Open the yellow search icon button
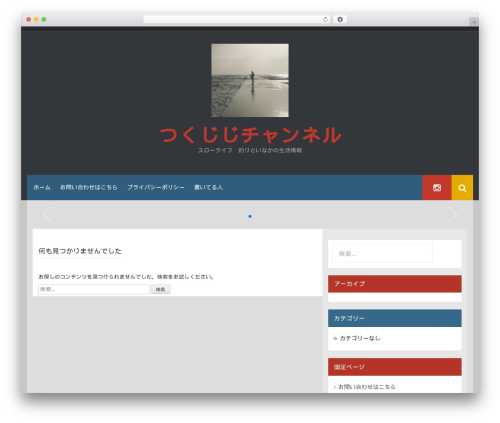Screen dimensions: 500x423 [x=462, y=188]
